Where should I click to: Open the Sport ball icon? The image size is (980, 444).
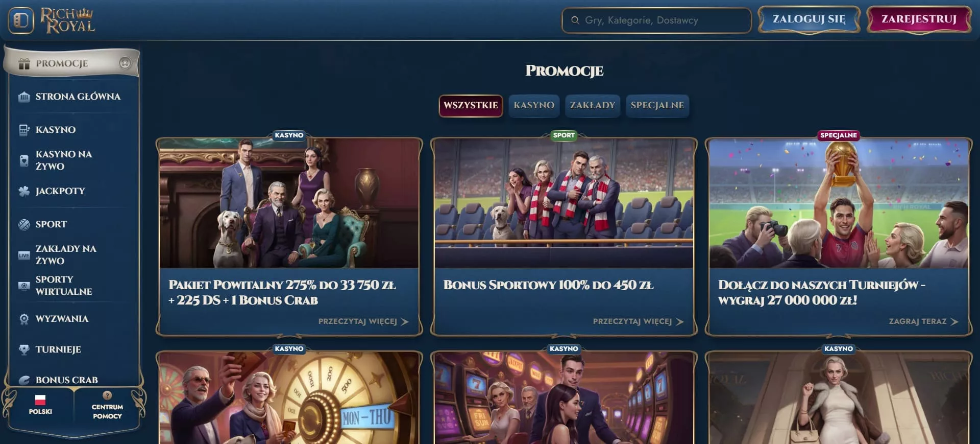(24, 224)
